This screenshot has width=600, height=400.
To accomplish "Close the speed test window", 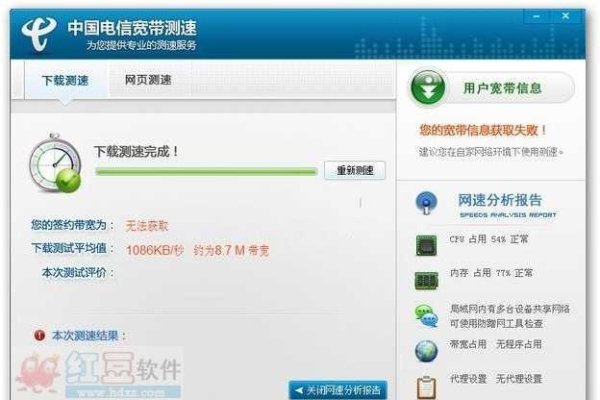I will coord(566,16).
